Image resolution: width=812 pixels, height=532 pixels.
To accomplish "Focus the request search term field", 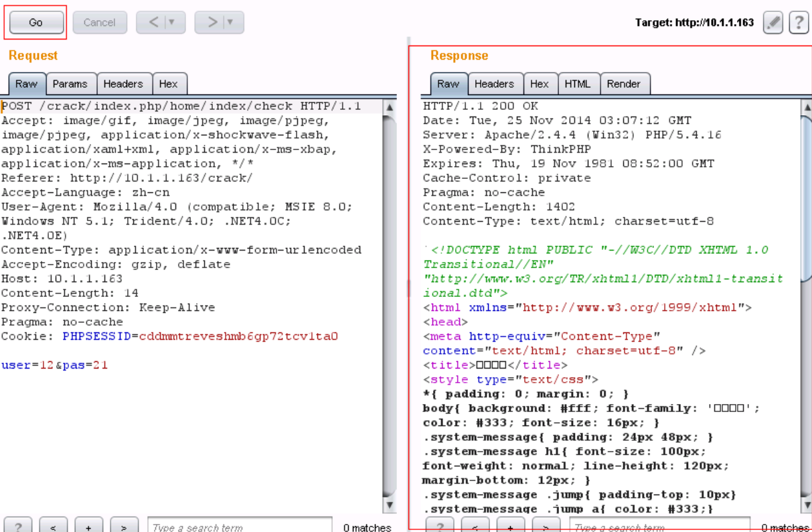I will click(x=240, y=527).
